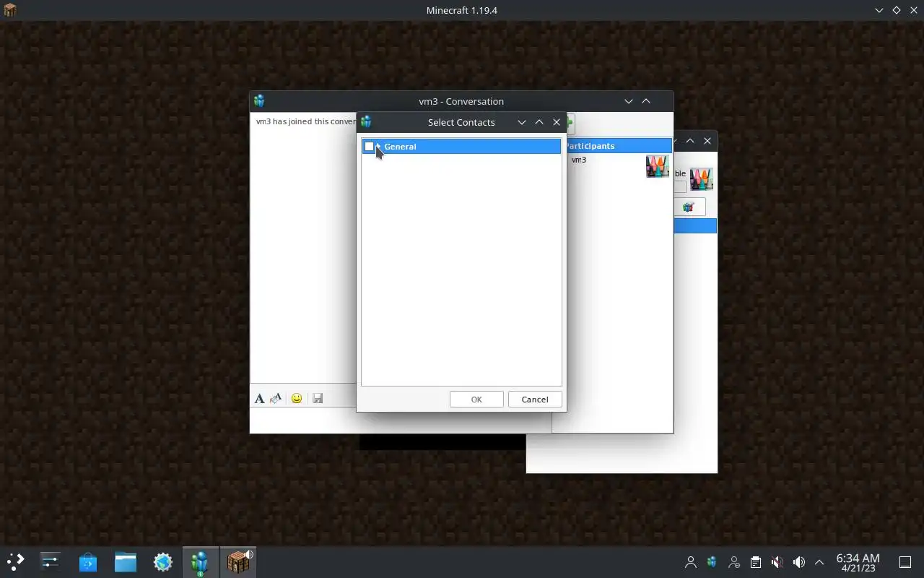The width and height of the screenshot is (924, 578).
Task: Open the globe-gear app on taskbar
Action: tap(163, 561)
